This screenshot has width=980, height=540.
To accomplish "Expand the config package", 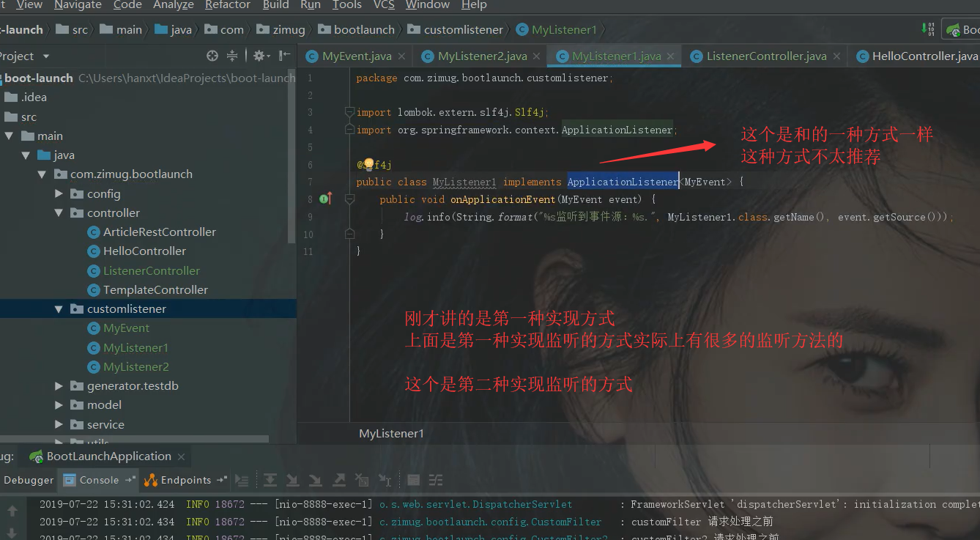I will [59, 193].
